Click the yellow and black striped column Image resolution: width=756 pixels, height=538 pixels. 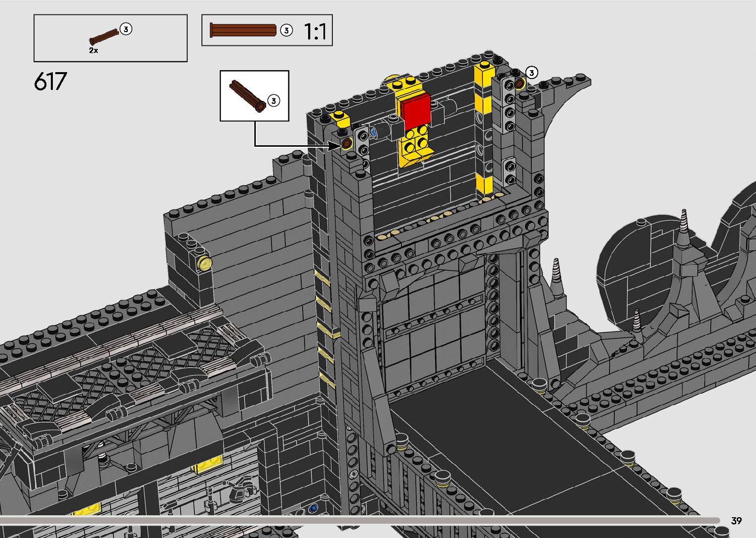pyautogui.click(x=483, y=128)
